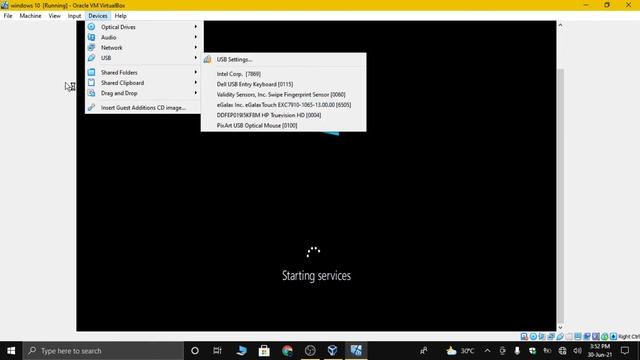
Task: Open the Help menu
Action: point(120,16)
